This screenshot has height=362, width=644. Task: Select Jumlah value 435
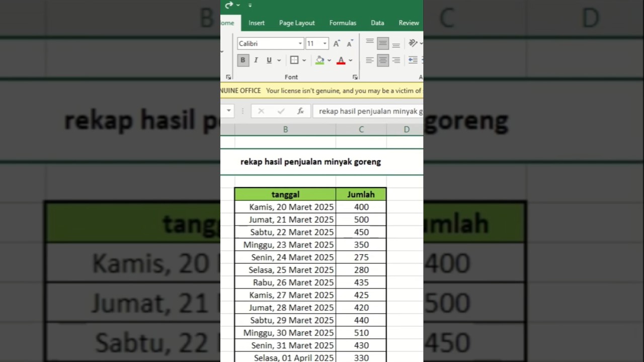tap(361, 283)
